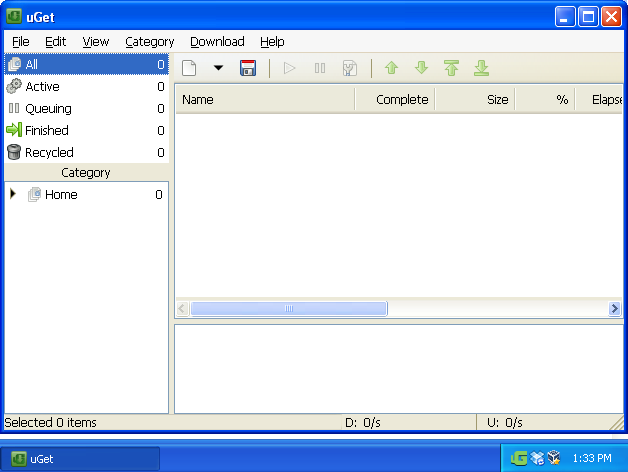Click the Home category folder icon
This screenshot has height=472, width=628.
(x=34, y=194)
